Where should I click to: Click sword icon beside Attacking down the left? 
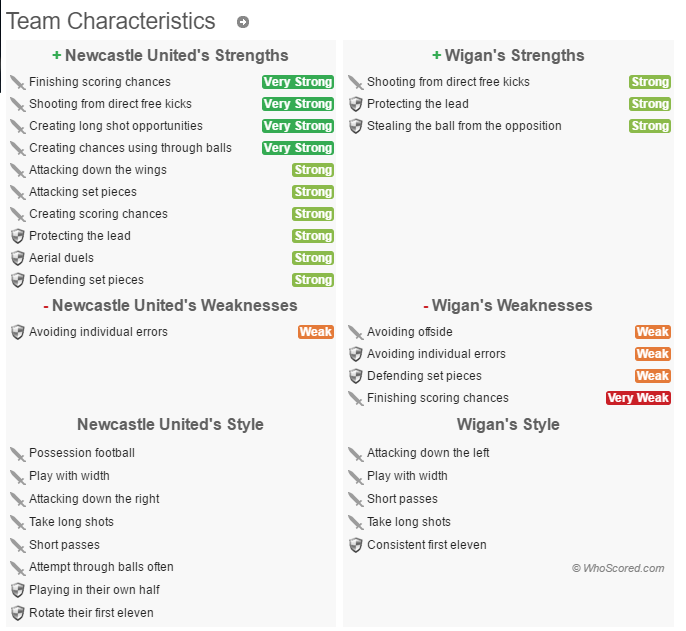click(356, 454)
